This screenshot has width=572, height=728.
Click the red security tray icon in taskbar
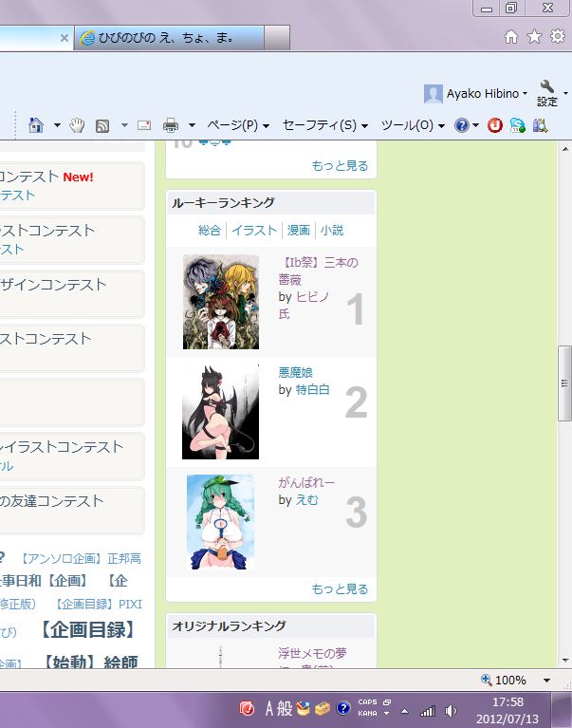[x=247, y=708]
